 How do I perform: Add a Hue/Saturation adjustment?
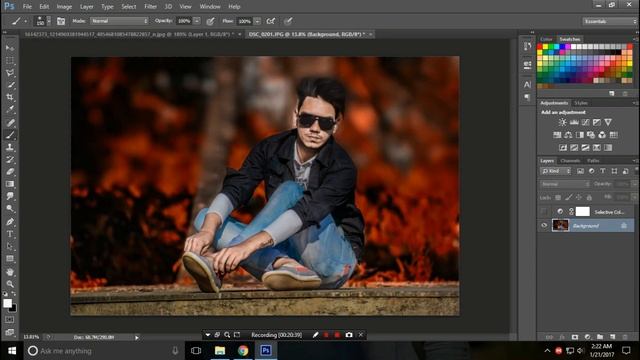click(x=557, y=135)
